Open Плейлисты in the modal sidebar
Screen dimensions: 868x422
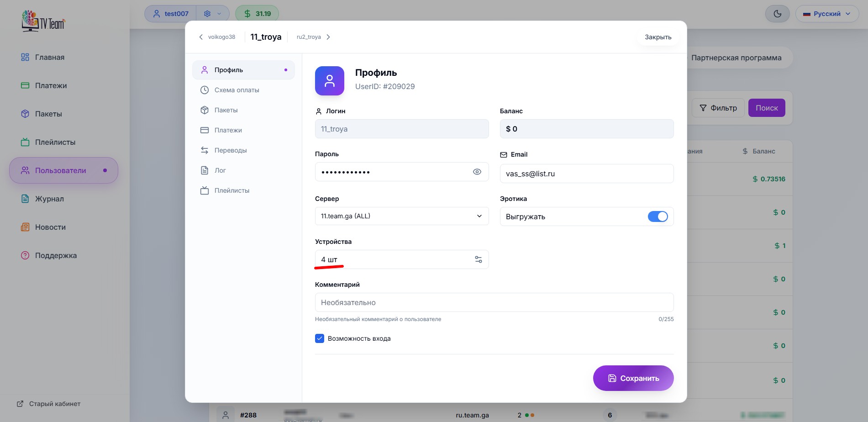tap(231, 190)
